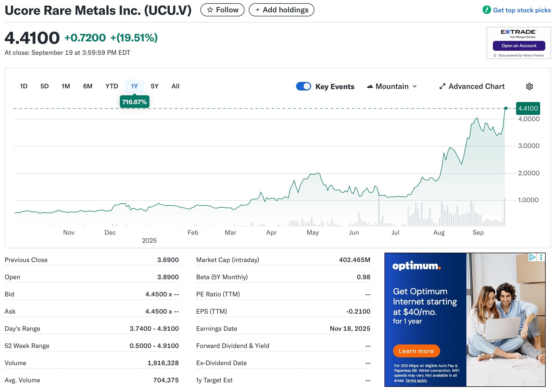Click the Add holdings button

click(281, 10)
